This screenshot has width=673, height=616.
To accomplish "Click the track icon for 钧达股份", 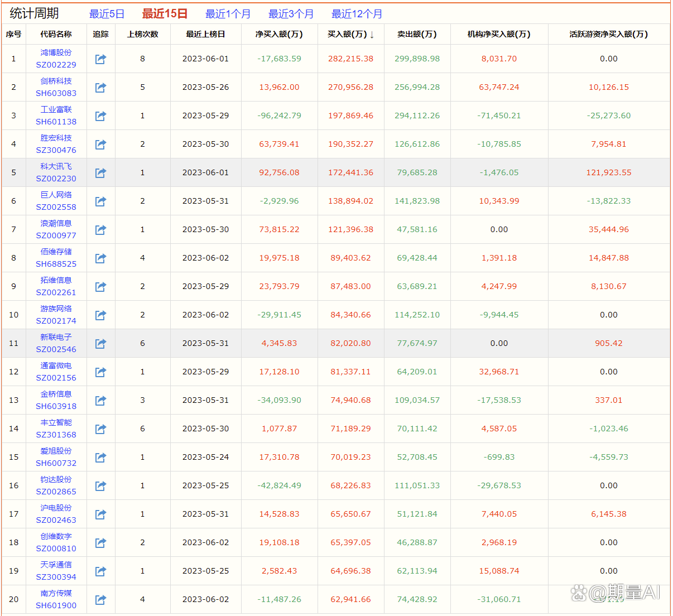I will pos(100,486).
